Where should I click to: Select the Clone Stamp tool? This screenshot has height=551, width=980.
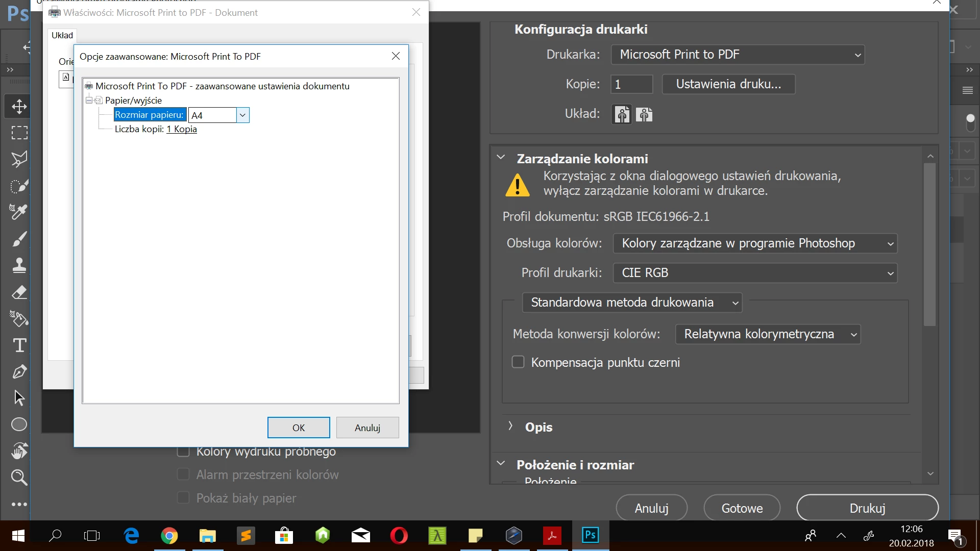click(19, 265)
